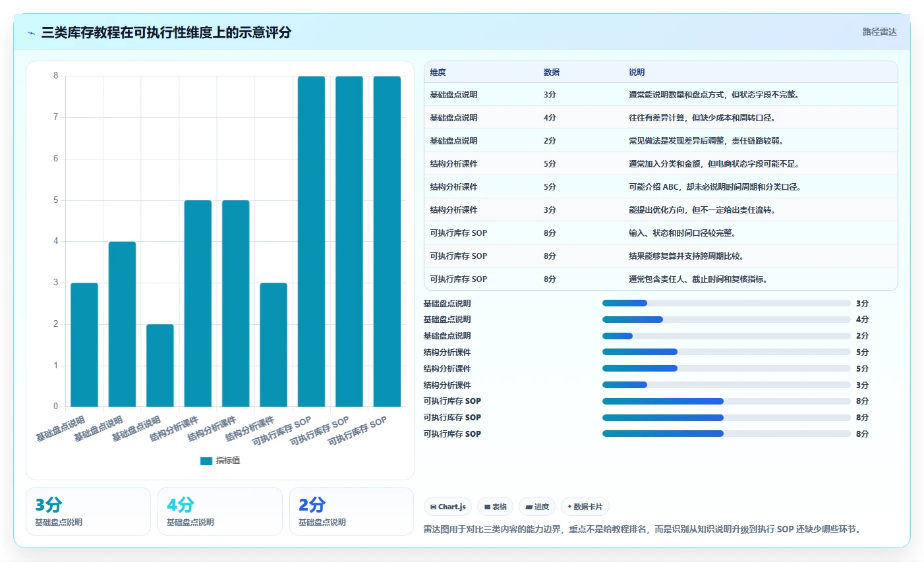Click the y-axis label 8
The height and width of the screenshot is (562, 924).
pos(56,76)
